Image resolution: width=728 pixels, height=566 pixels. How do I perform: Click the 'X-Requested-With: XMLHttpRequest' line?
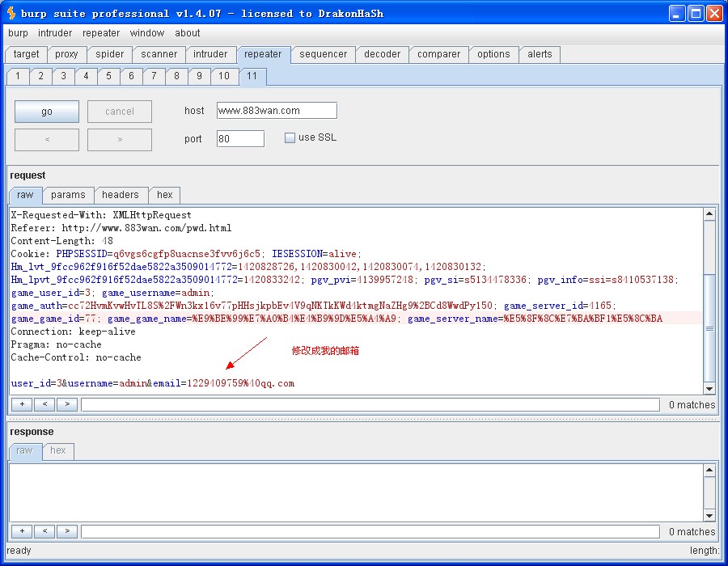101,215
